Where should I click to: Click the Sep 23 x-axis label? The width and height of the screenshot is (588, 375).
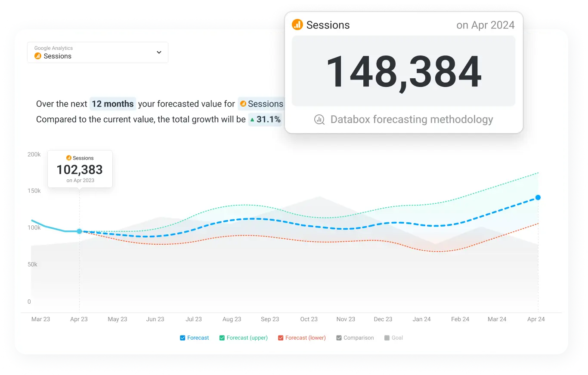[270, 319]
